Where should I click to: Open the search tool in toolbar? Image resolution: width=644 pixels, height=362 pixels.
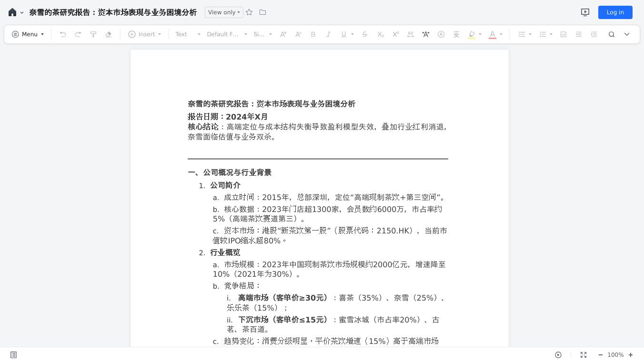pos(612,34)
